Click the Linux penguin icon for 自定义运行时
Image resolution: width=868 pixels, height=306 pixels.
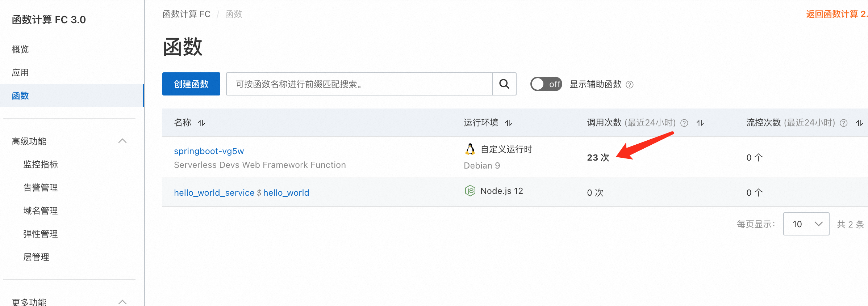click(470, 149)
